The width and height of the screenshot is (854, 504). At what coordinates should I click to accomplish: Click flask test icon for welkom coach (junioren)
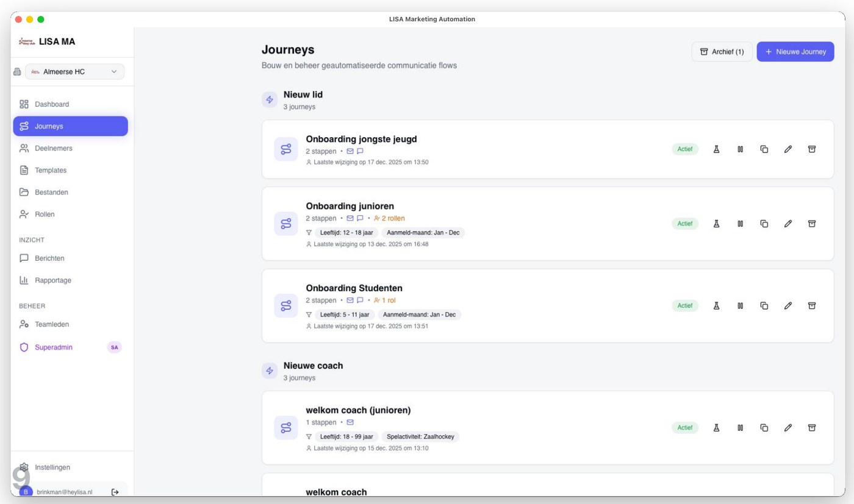[716, 428]
